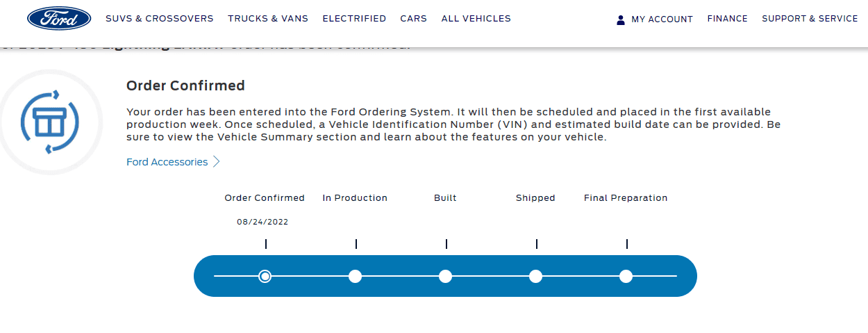Viewport: 868px width, 333px height.
Task: Open the Electrified menu
Action: point(354,19)
